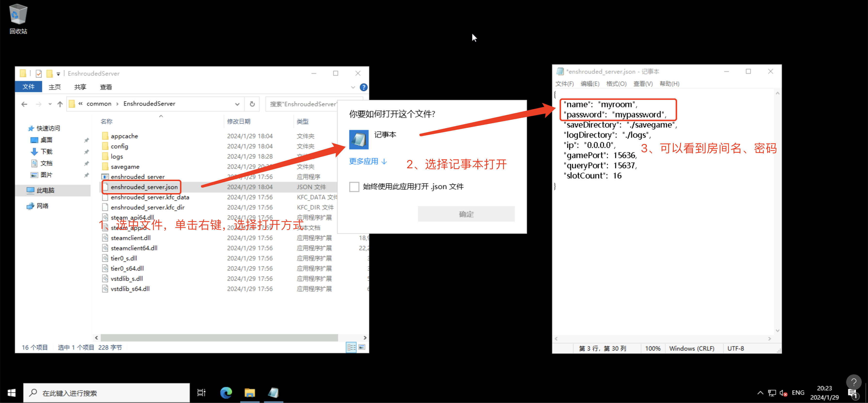
Task: Click the Explorer back navigation arrow
Action: (x=24, y=104)
